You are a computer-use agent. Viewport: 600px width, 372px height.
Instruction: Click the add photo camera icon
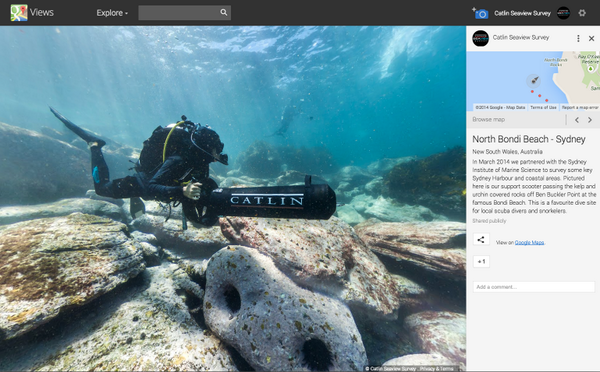tap(480, 13)
